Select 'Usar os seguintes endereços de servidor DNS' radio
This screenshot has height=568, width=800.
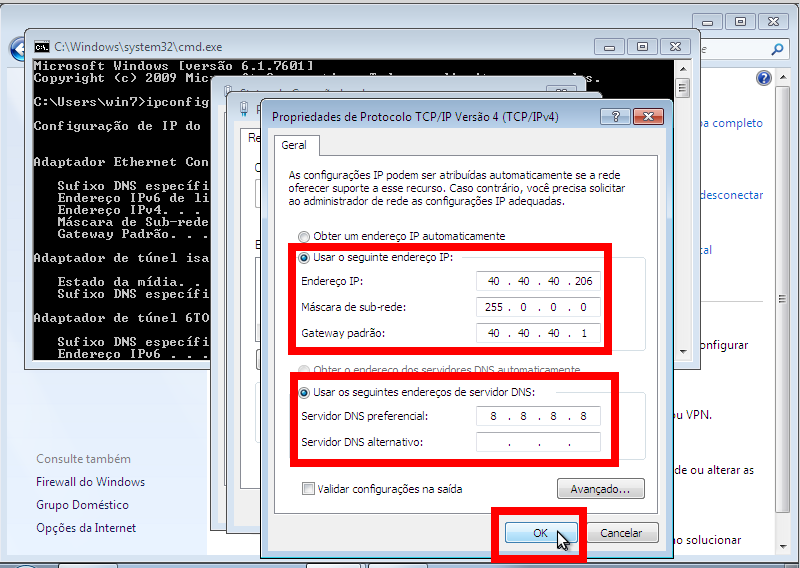pos(304,392)
